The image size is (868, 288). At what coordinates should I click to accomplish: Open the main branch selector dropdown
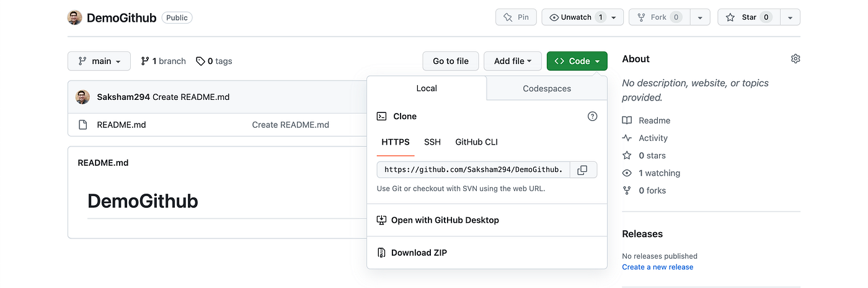99,61
